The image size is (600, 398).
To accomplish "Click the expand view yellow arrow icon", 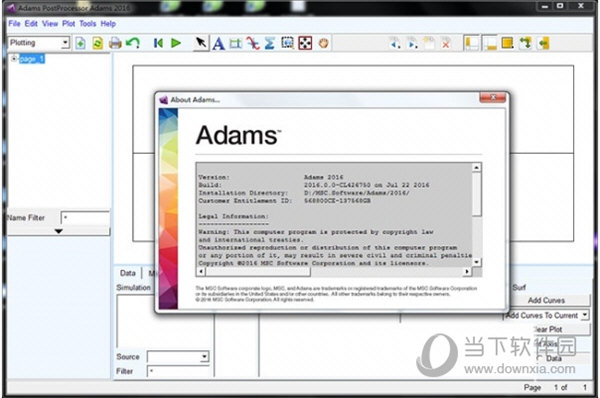I will 543,43.
